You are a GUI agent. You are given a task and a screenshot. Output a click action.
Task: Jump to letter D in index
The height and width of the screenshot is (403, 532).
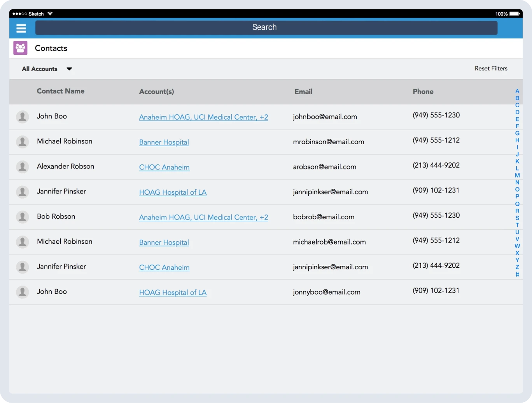pos(517,112)
